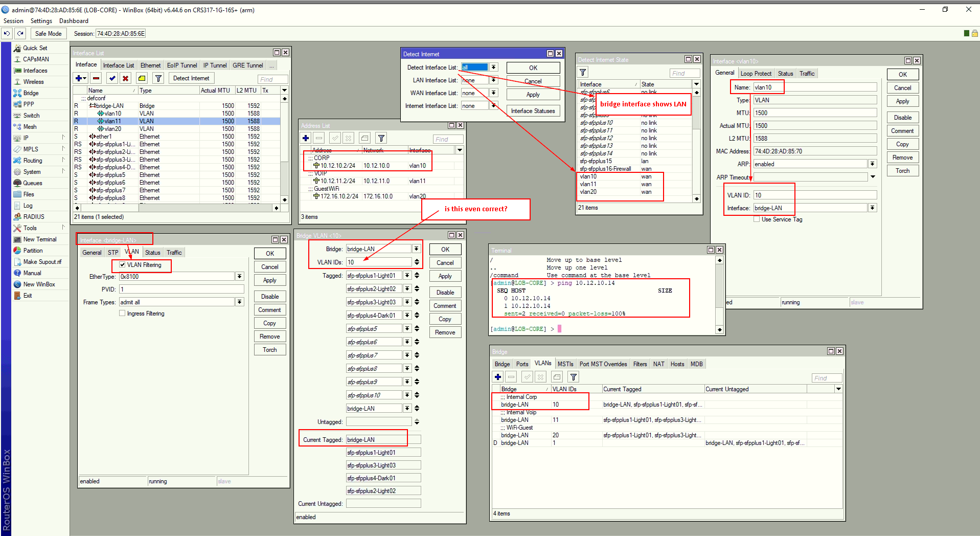Add a new address in Address List
Screen dimensions: 980x536
[x=305, y=138]
